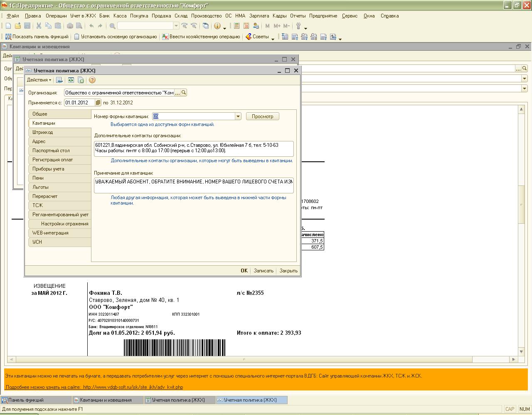
Task: Switch to the Перерасчет tab
Action: (x=60, y=196)
